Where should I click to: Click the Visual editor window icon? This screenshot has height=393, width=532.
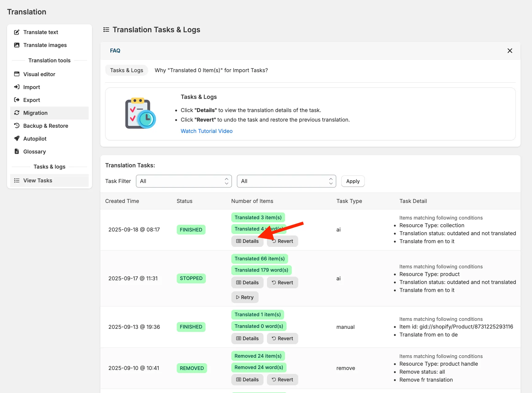[17, 74]
